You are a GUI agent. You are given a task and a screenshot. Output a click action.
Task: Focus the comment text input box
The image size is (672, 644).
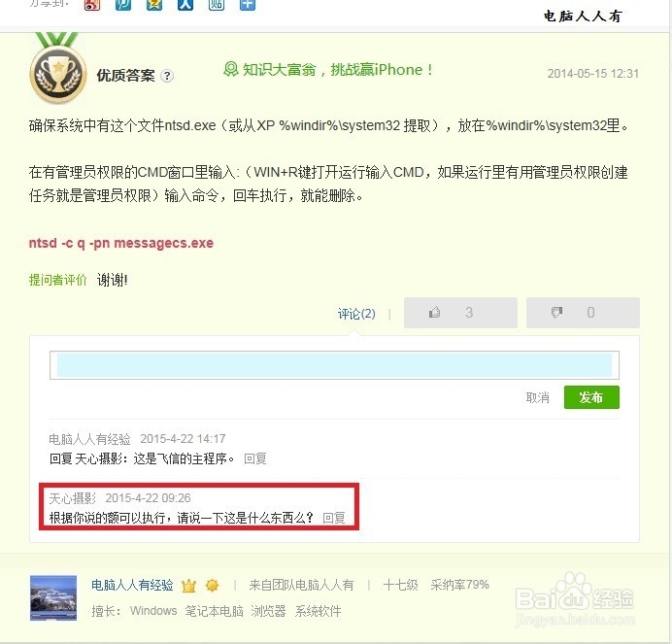334,365
